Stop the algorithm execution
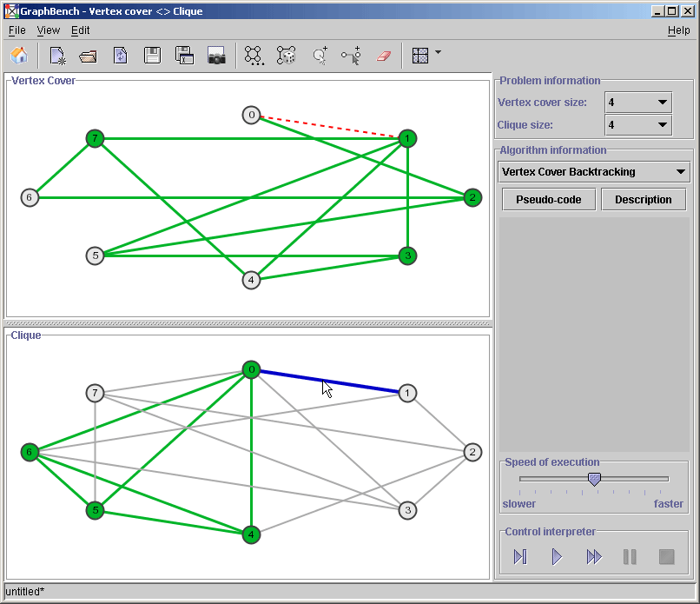Image resolution: width=700 pixels, height=604 pixels. 666,557
